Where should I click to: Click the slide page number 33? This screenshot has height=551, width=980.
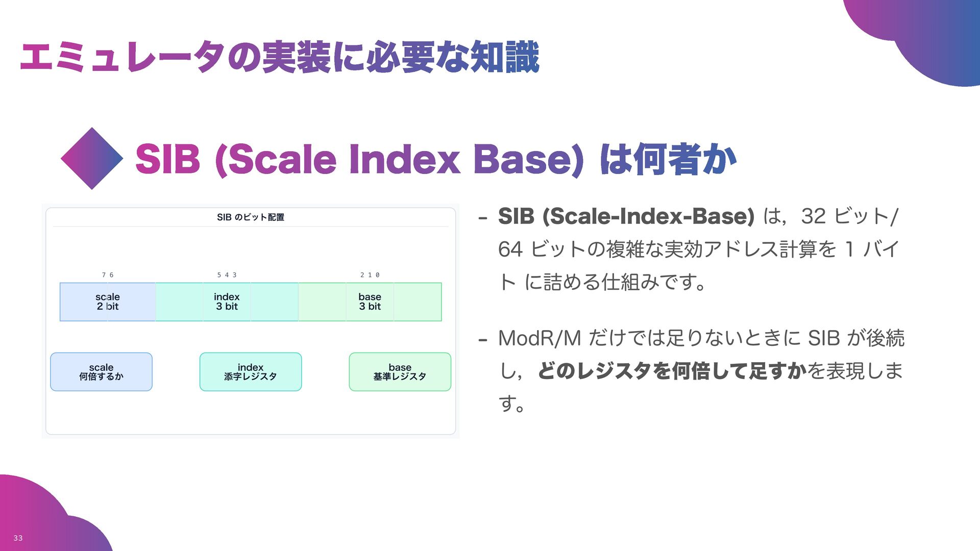[x=18, y=538]
